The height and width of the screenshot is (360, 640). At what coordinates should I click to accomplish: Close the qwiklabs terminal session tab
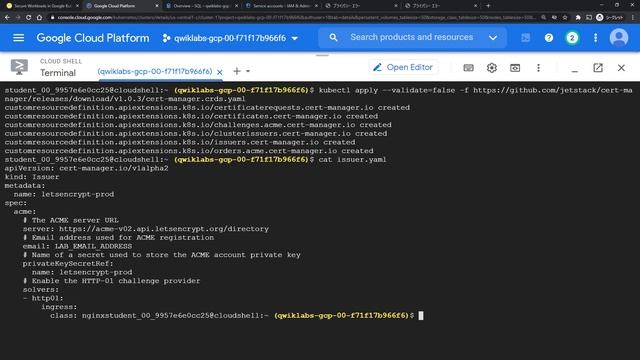(x=220, y=72)
